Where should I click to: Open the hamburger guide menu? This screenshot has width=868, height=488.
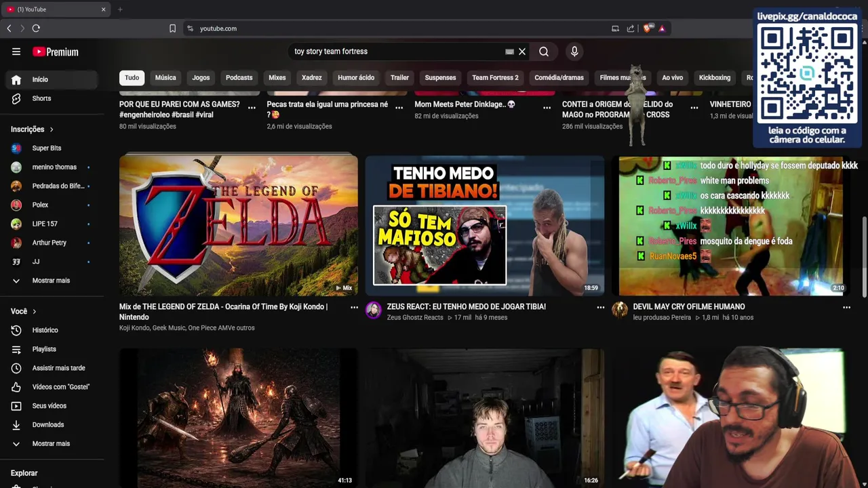tap(16, 52)
